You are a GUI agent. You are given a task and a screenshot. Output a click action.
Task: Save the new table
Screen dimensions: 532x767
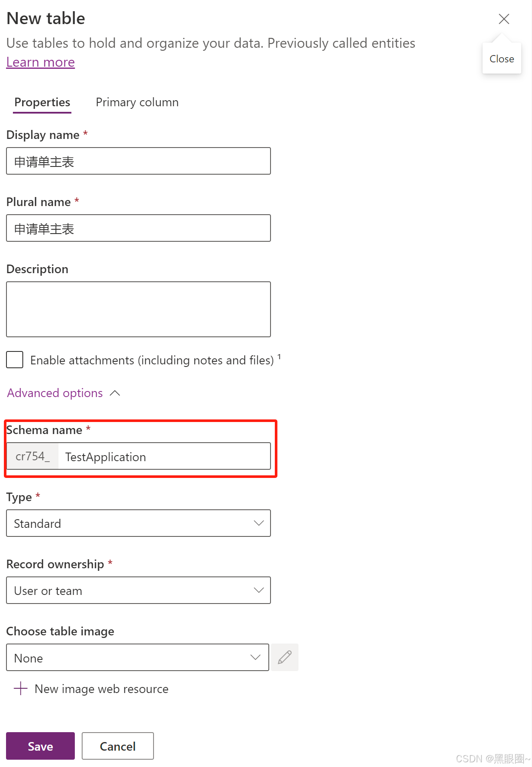point(40,746)
